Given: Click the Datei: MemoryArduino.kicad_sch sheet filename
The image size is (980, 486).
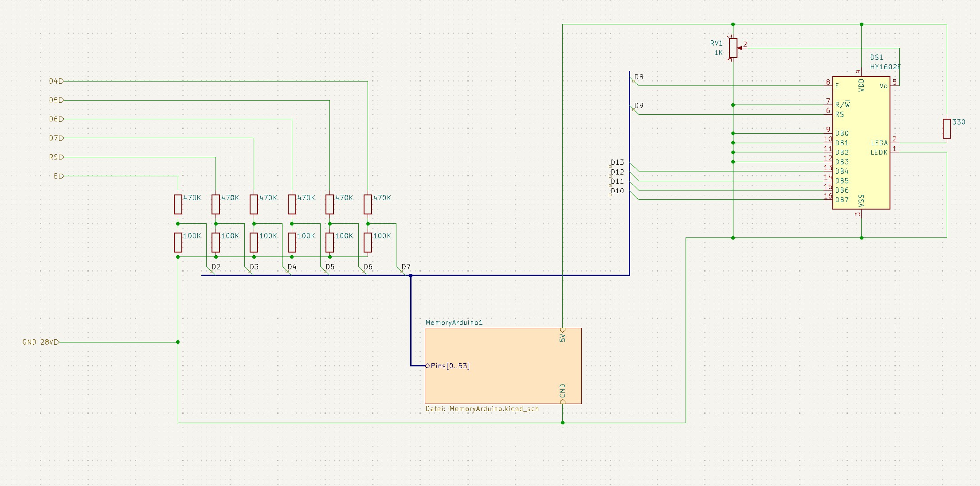Looking at the screenshot, I should click(482, 408).
